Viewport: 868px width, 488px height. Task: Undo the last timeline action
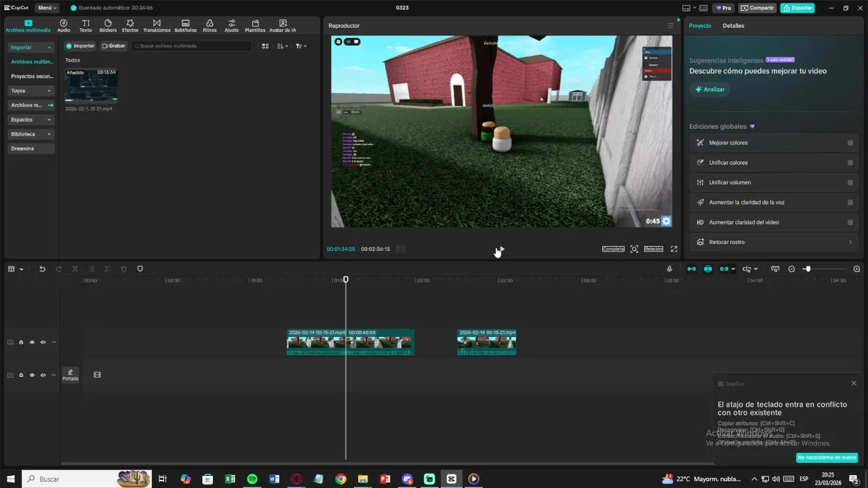point(42,269)
